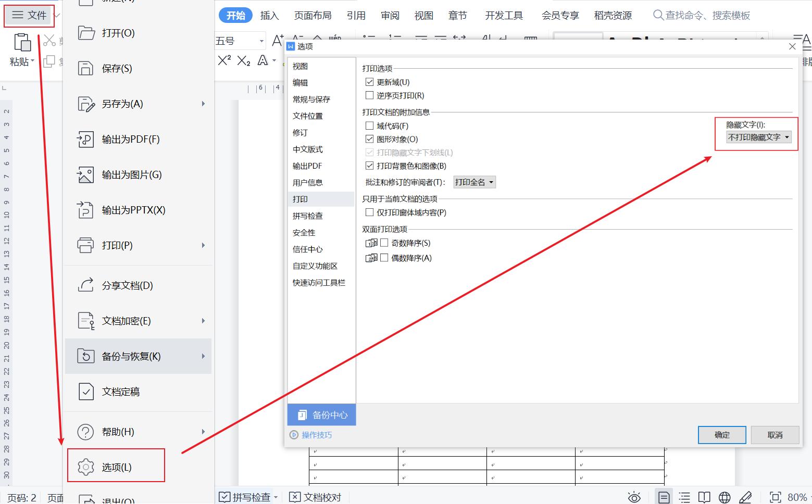Switch to outline view from status bar
This screenshot has height=504, width=812.
[x=684, y=497]
